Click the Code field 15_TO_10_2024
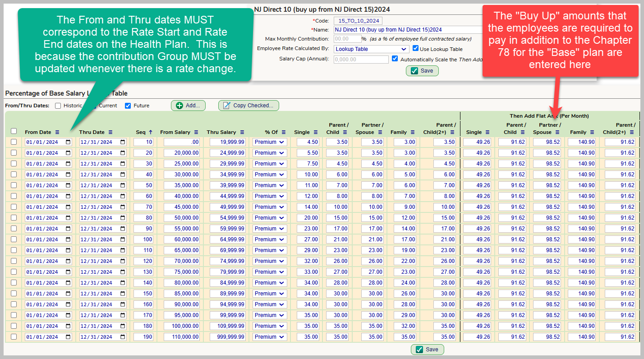The height and width of the screenshot is (359, 644). click(x=358, y=21)
